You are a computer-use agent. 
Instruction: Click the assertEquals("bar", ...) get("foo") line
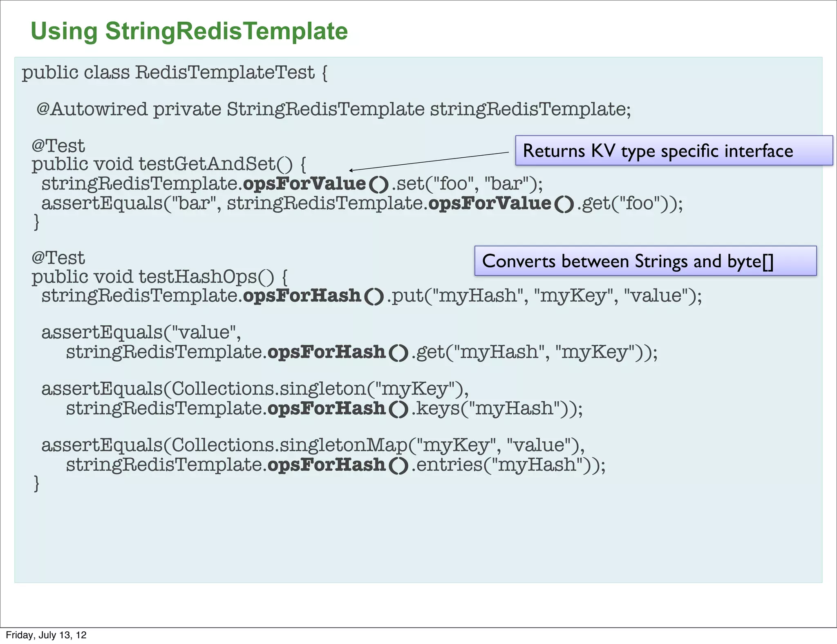point(362,203)
